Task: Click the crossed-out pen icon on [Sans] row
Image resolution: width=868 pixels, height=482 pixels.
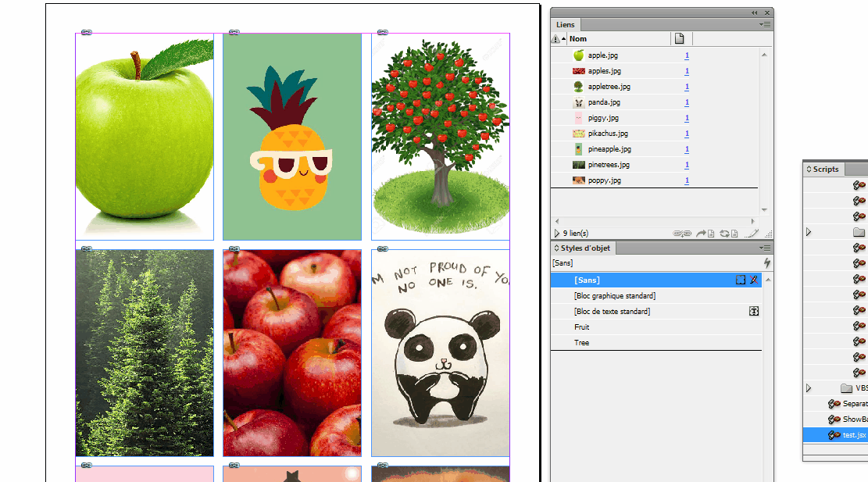Action: 754,280
